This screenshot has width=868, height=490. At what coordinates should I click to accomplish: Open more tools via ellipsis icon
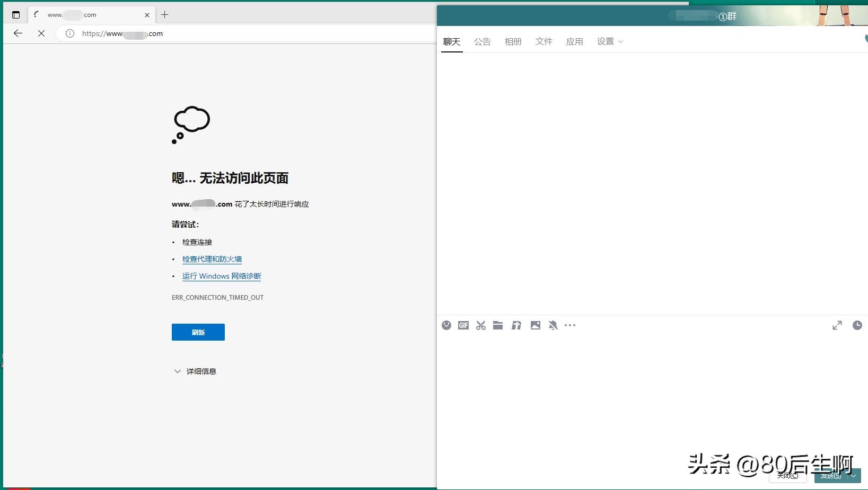pos(571,325)
